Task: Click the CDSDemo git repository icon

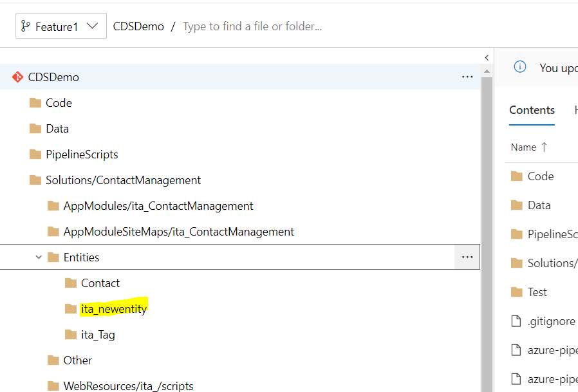Action: point(17,77)
